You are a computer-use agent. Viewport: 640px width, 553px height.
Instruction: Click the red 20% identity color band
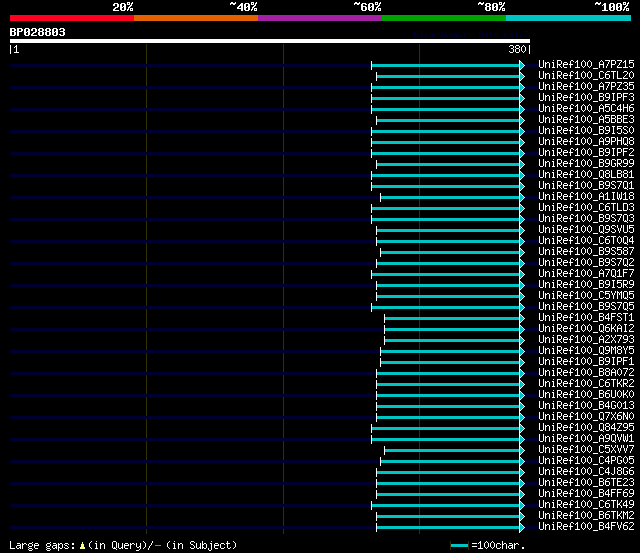72,18
